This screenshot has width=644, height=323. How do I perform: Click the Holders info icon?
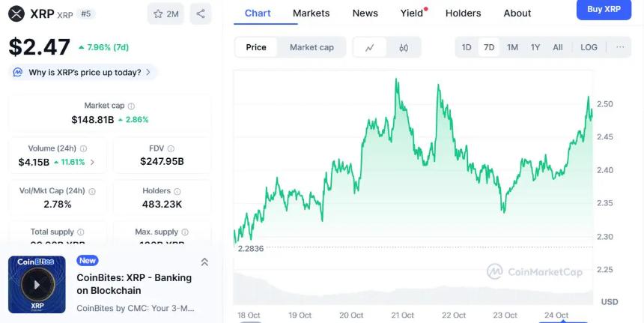177,191
